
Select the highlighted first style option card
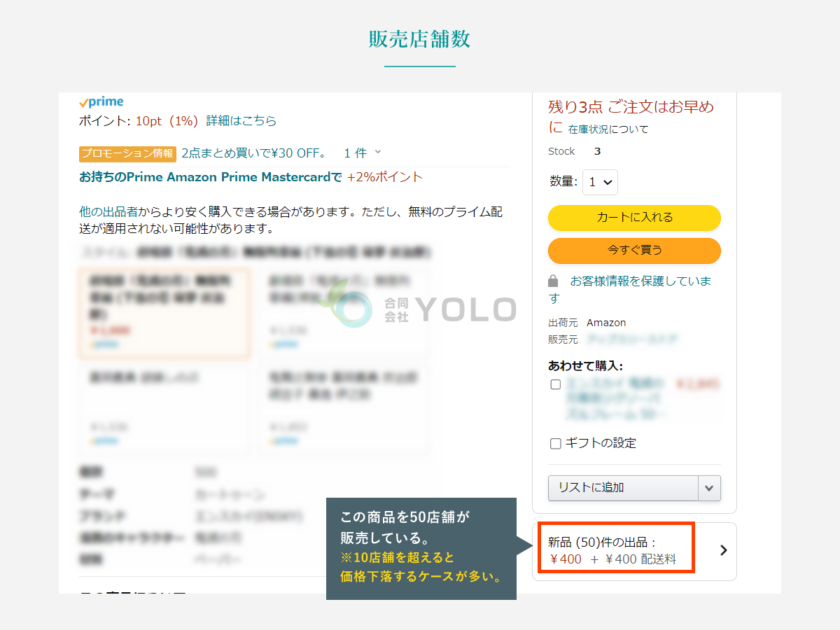click(x=164, y=313)
